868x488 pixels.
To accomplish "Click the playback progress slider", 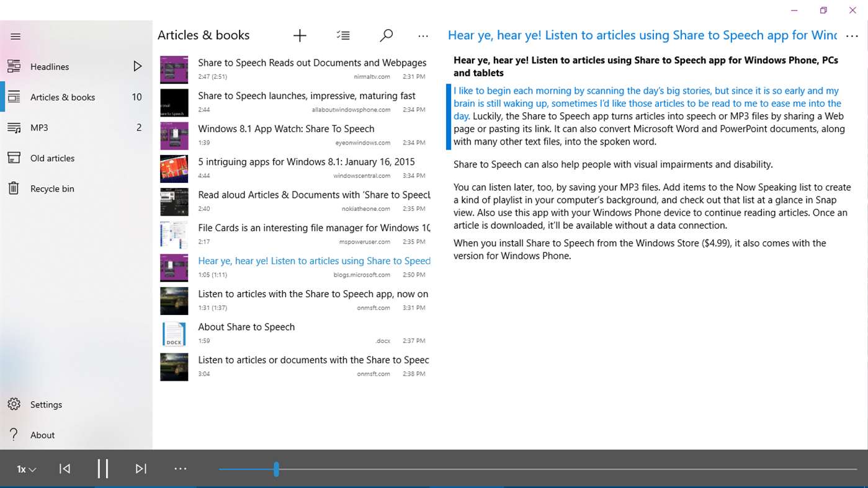I will pos(537,469).
